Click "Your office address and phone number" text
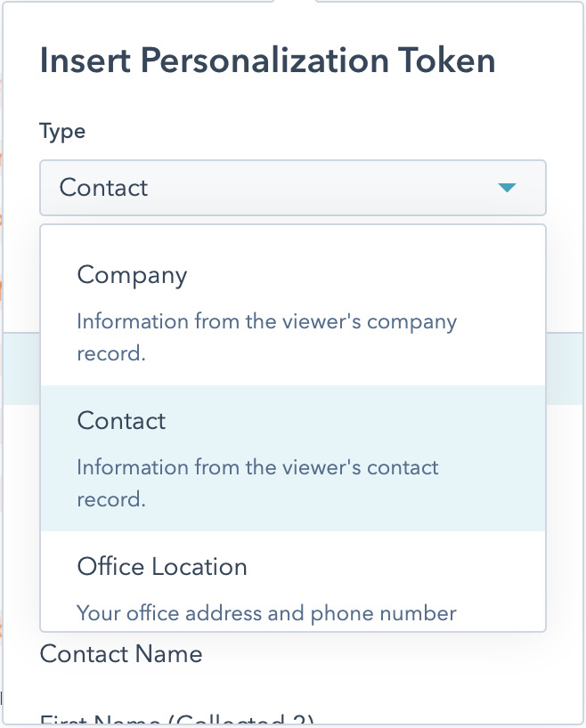The width and height of the screenshot is (586, 728). coord(266,613)
